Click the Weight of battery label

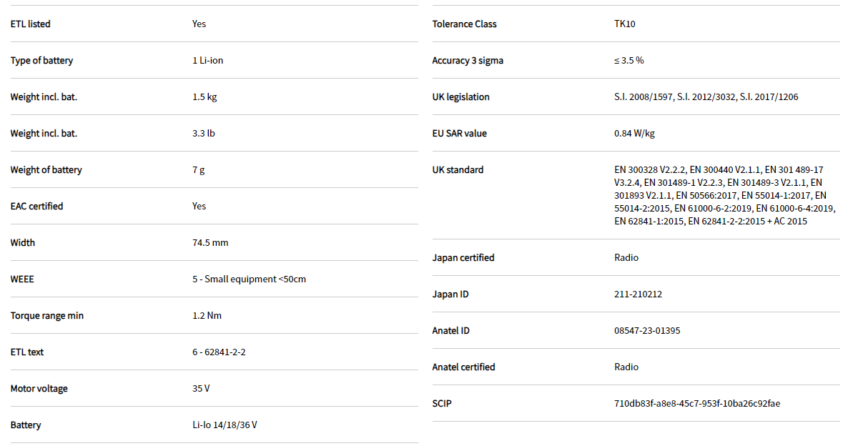pos(46,169)
